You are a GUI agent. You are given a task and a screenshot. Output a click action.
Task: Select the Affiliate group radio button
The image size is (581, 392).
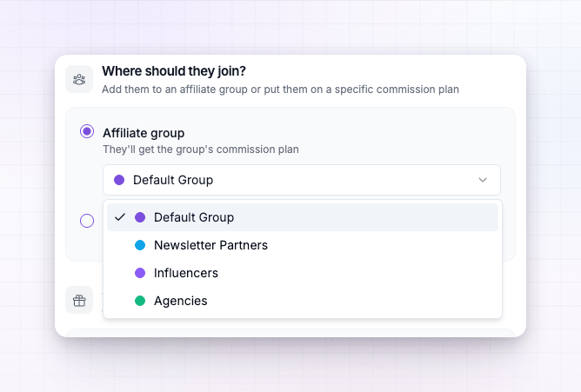pos(87,131)
